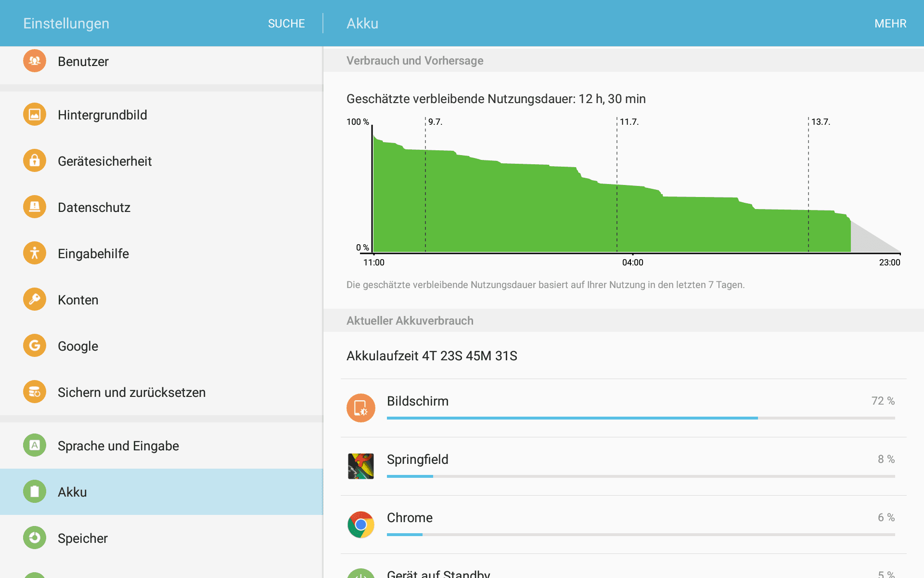
Task: Select Sichern und zurücksetzen entry
Action: 161,392
